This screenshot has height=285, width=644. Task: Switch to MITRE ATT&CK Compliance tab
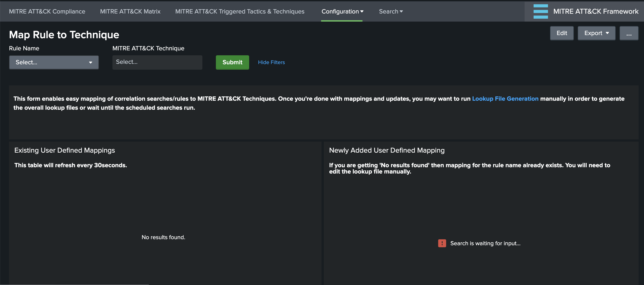click(x=47, y=11)
